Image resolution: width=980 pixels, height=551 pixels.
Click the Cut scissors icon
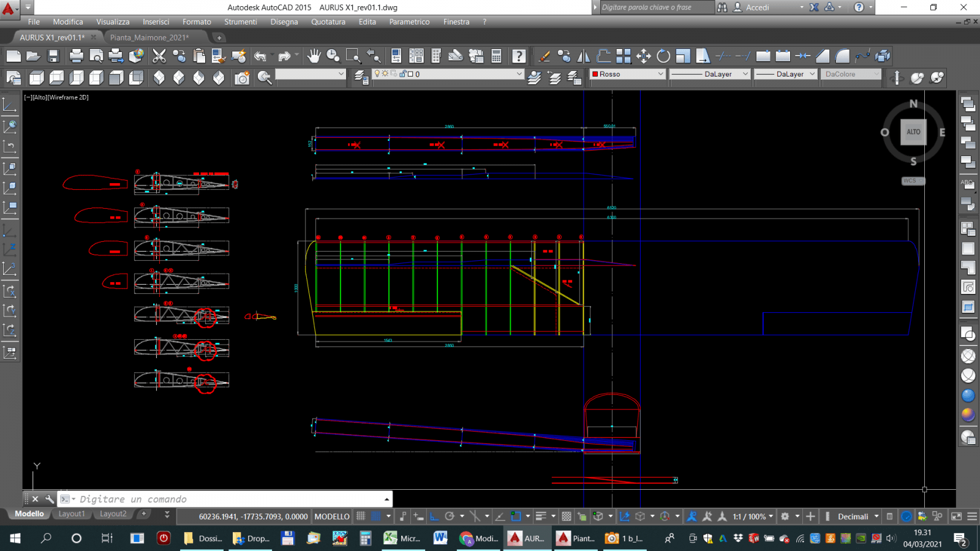click(159, 56)
